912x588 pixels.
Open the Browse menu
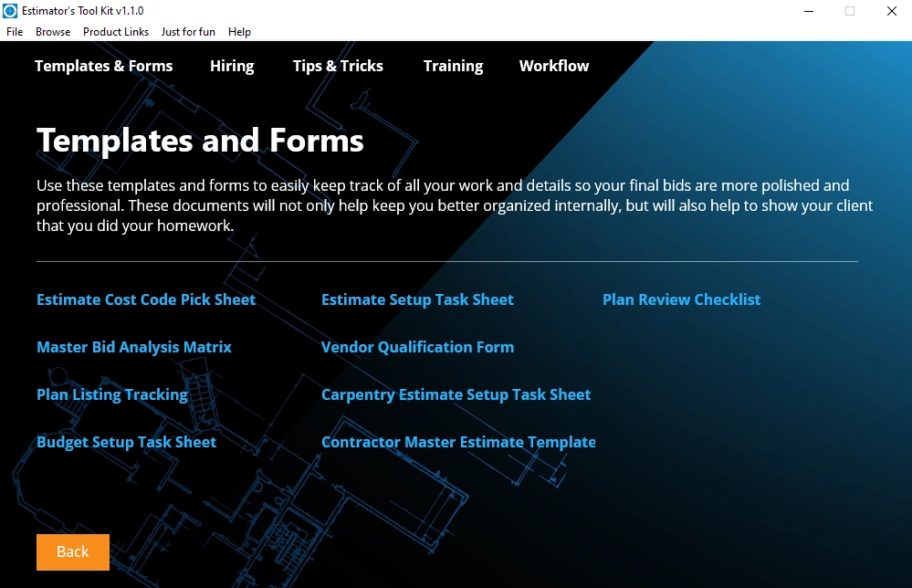pyautogui.click(x=53, y=32)
